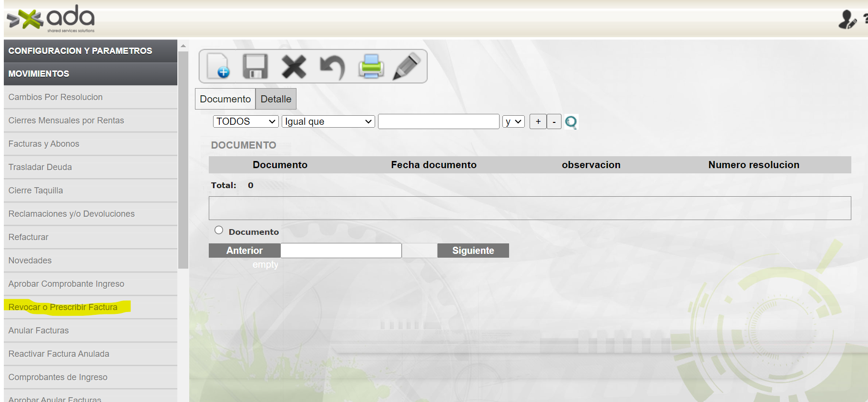Open the TODOS field dropdown
The width and height of the screenshot is (868, 402).
click(245, 121)
